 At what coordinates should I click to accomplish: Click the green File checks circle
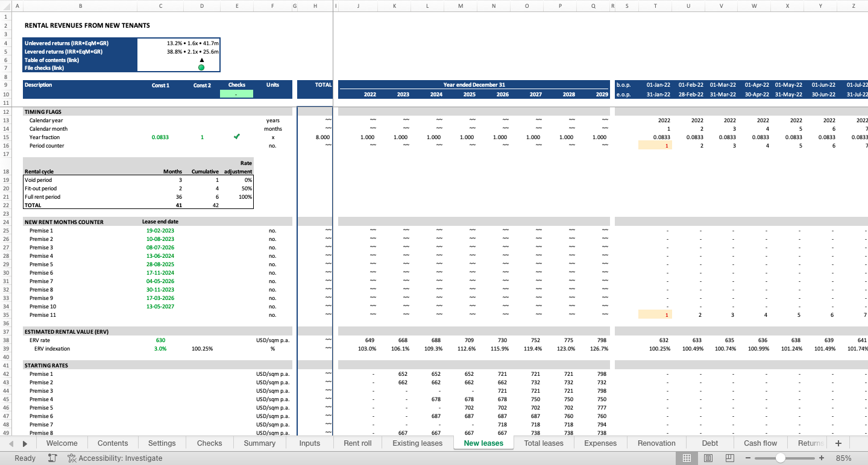[x=201, y=68]
